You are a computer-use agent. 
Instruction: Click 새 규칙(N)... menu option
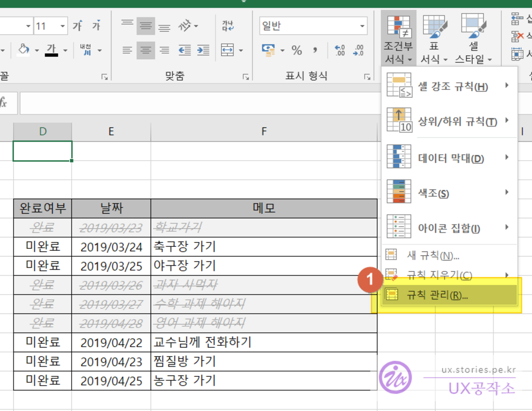click(x=433, y=256)
